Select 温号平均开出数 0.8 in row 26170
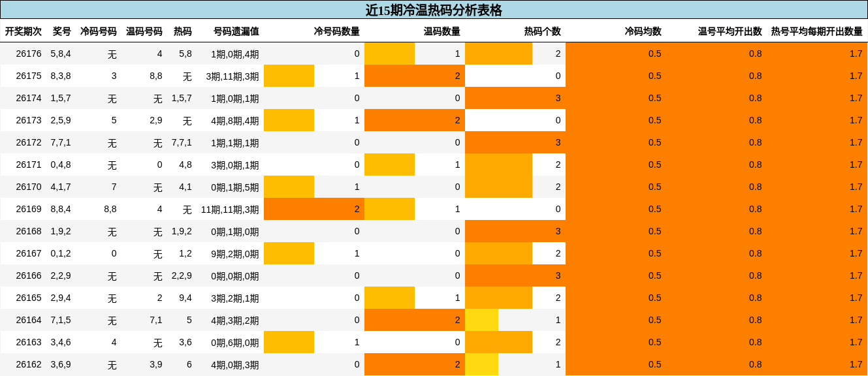Image resolution: width=868 pixels, height=376 pixels. [x=755, y=187]
